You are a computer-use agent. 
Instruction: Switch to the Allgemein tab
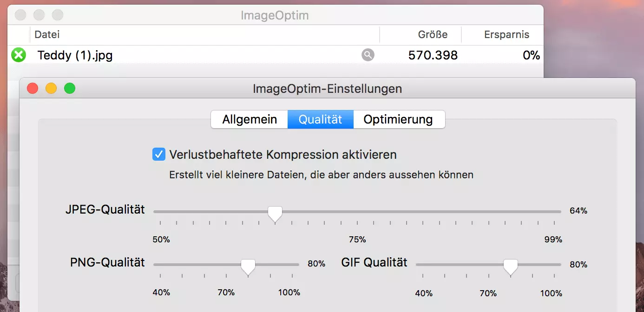(250, 119)
